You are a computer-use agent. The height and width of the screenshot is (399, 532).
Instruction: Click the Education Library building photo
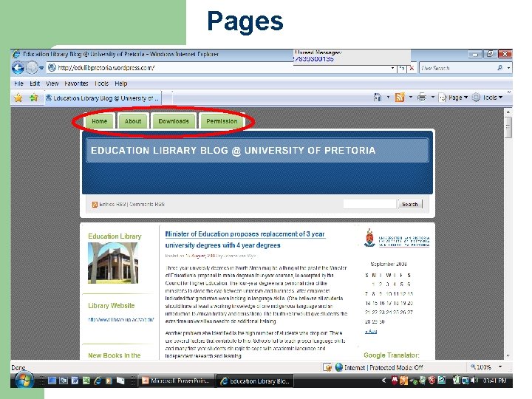113,263
